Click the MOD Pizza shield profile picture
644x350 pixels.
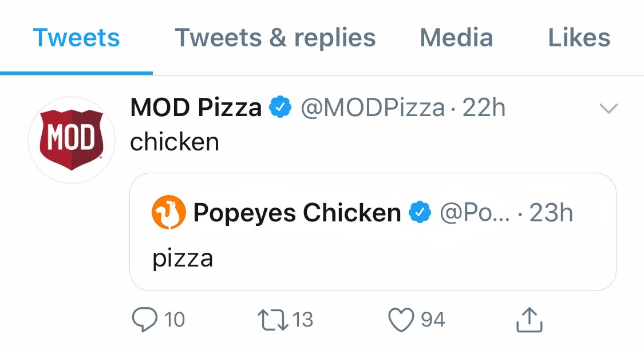tap(71, 140)
